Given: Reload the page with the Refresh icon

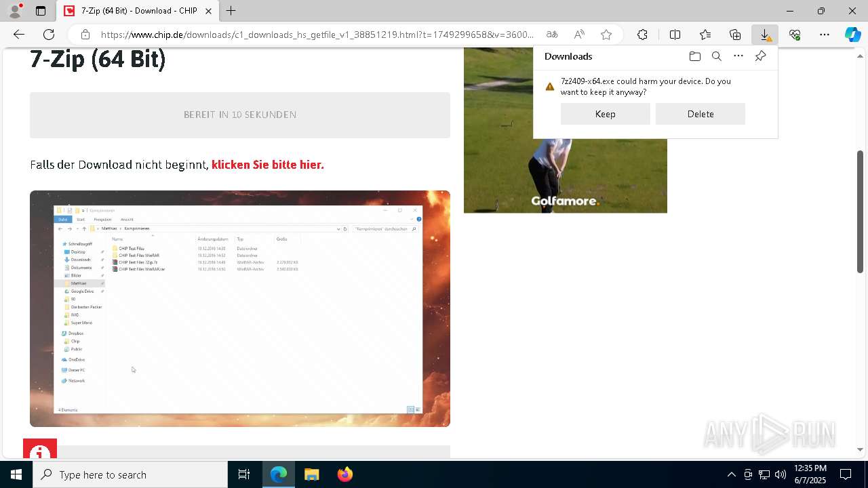Looking at the screenshot, I should coord(49,35).
